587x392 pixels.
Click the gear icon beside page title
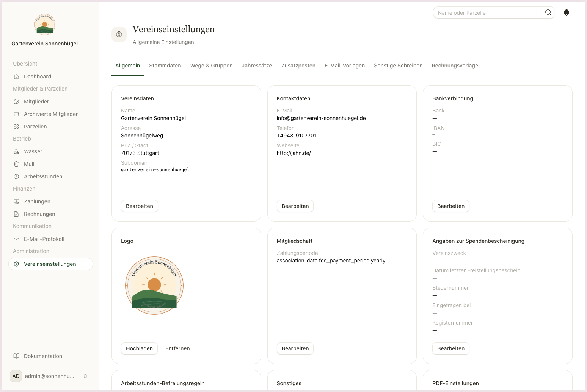pyautogui.click(x=119, y=34)
